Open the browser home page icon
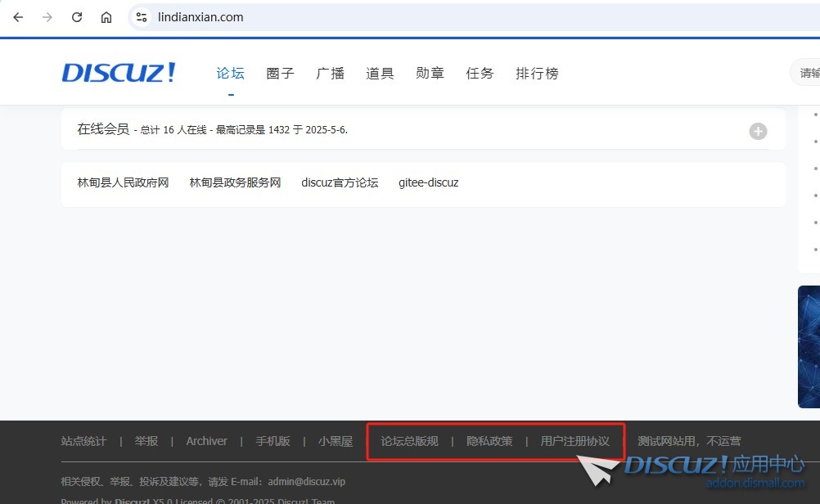The image size is (820, 504). tap(106, 17)
